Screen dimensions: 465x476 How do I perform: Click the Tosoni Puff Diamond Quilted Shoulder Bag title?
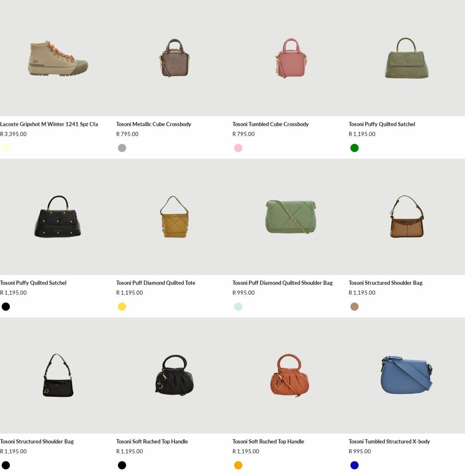point(282,283)
